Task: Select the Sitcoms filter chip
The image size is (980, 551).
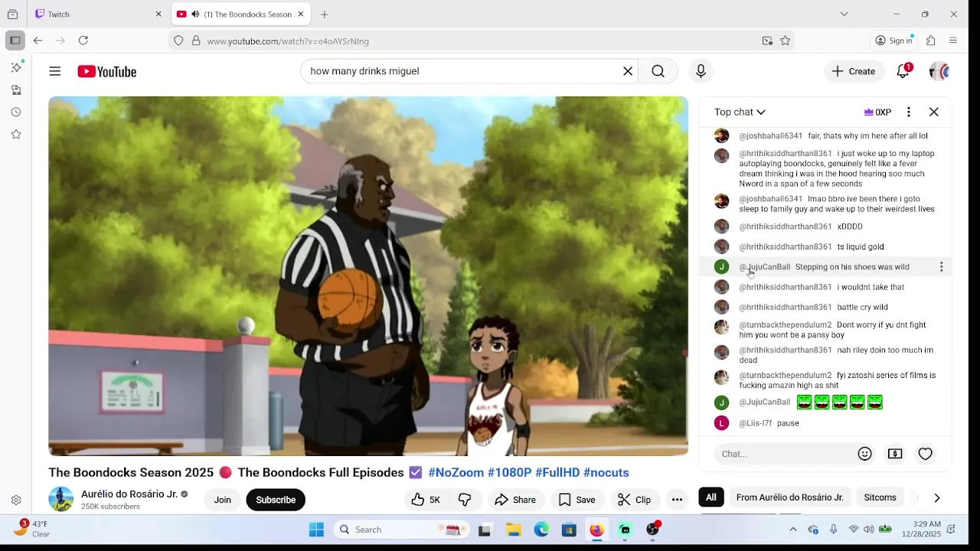Action: [x=880, y=497]
